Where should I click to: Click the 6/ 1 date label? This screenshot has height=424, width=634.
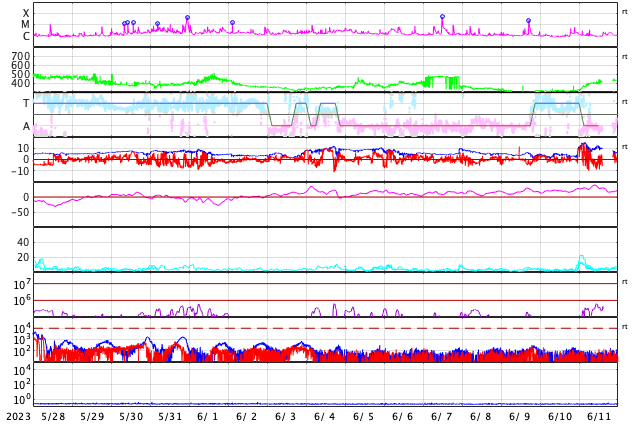(207, 416)
